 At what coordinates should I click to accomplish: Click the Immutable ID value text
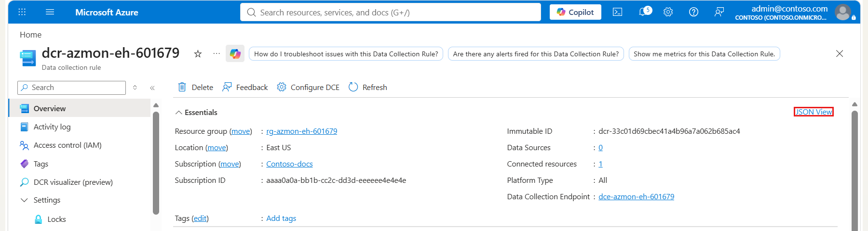pos(669,131)
